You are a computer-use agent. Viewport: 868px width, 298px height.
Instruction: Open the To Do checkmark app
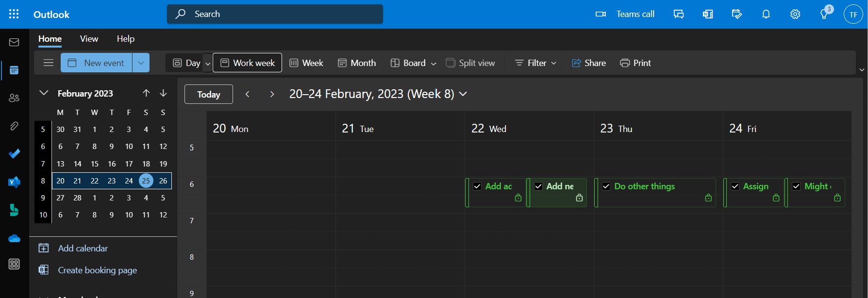click(x=14, y=154)
